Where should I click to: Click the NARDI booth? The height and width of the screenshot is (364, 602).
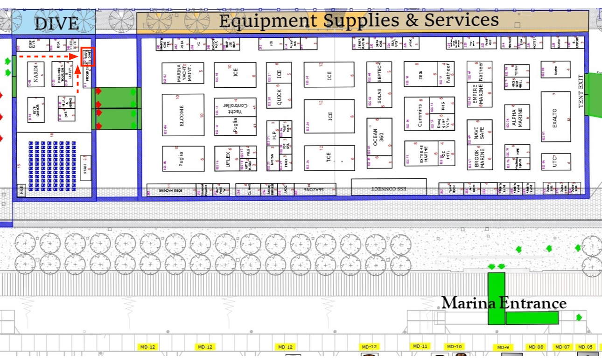click(36, 74)
